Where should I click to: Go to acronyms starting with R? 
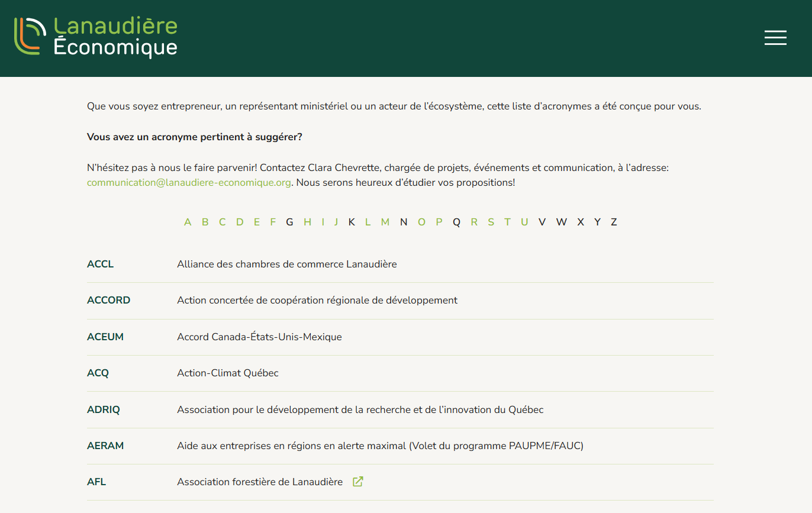(x=474, y=222)
